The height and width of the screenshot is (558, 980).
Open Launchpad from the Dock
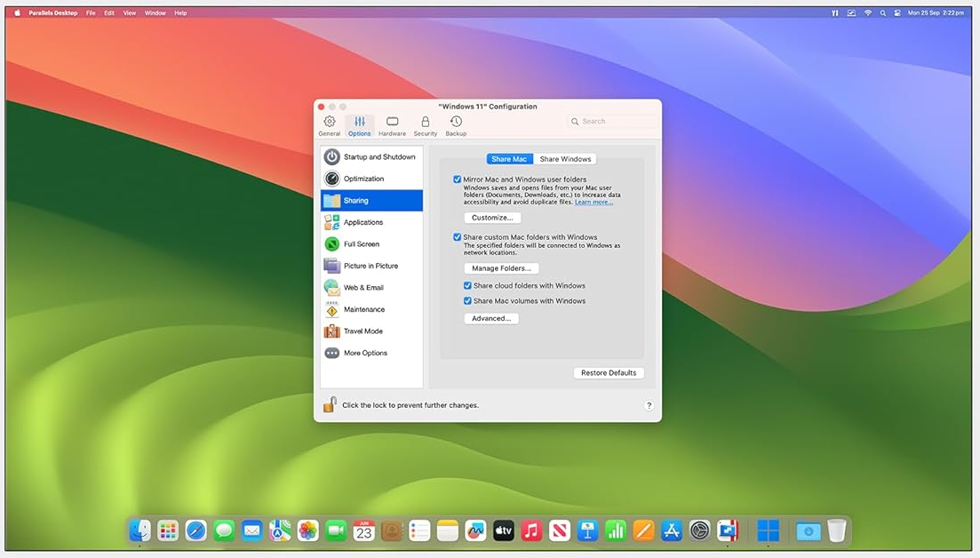tap(168, 530)
